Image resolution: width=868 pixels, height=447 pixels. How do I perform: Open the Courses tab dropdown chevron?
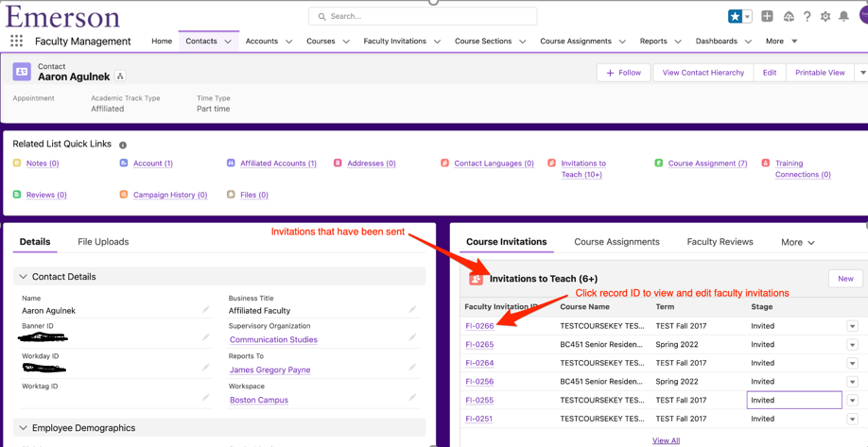click(x=346, y=42)
